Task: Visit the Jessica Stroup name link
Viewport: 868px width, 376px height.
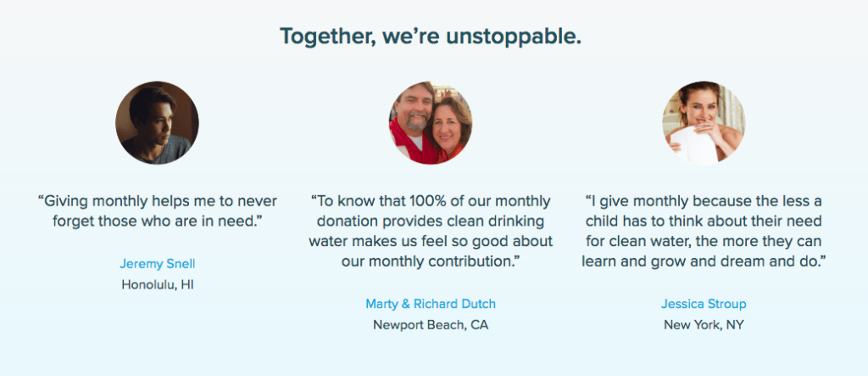Action: coord(704,303)
